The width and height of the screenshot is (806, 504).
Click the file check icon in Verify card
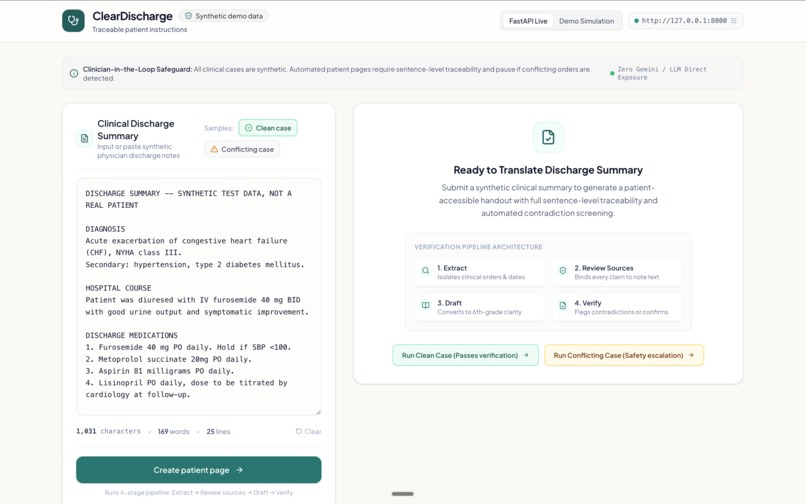(563, 305)
